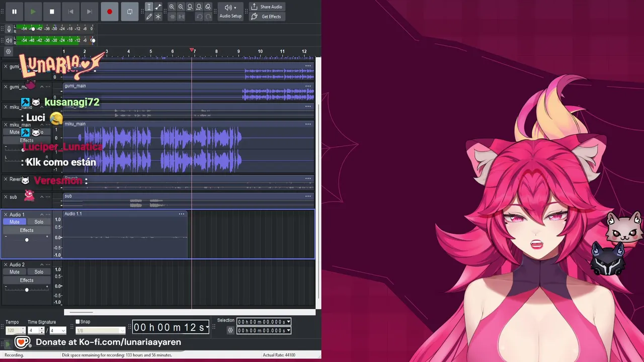Mute the Audio 2 track
The image size is (644, 362).
tap(15, 272)
